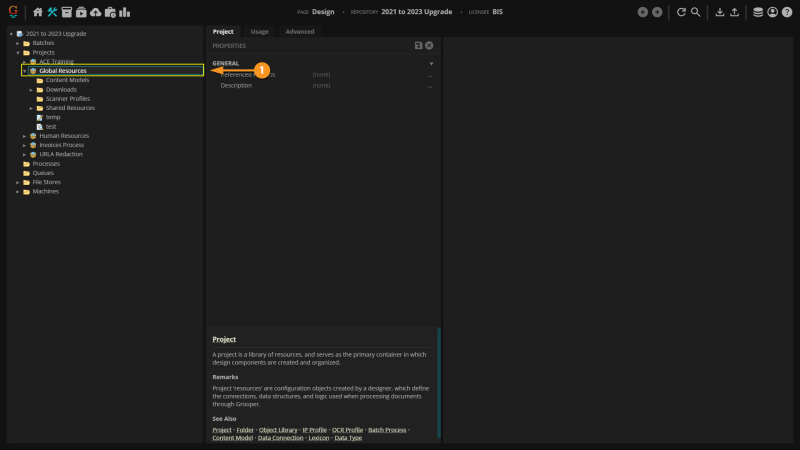
Task: Select the ACE Training project
Action: 56,61
